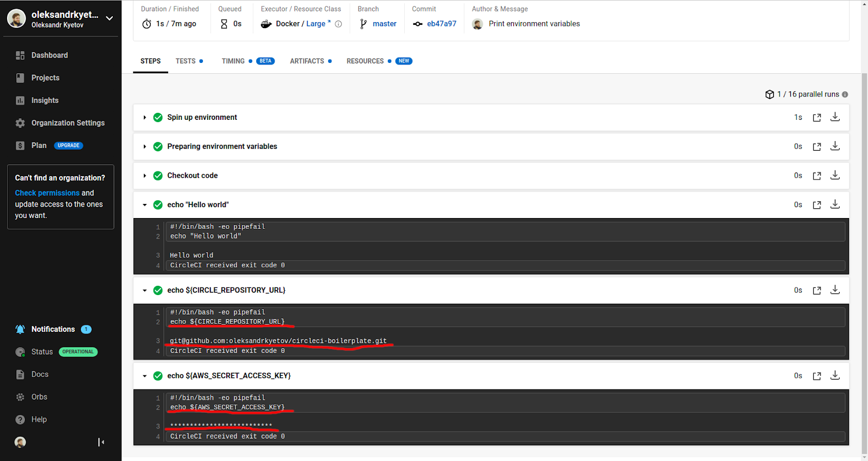Click the Plan UPGRADE badge
Screen dimensions: 868x461
tap(68, 145)
